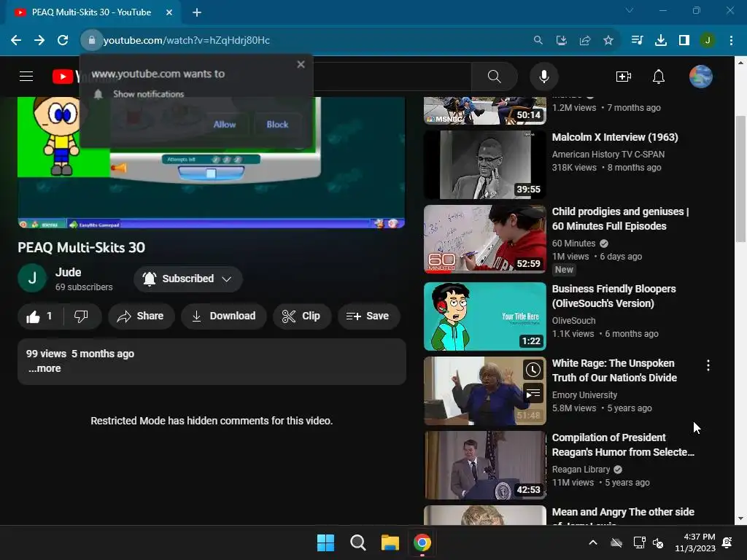The height and width of the screenshot is (560, 747).
Task: Reload the current page
Action: click(x=63, y=41)
